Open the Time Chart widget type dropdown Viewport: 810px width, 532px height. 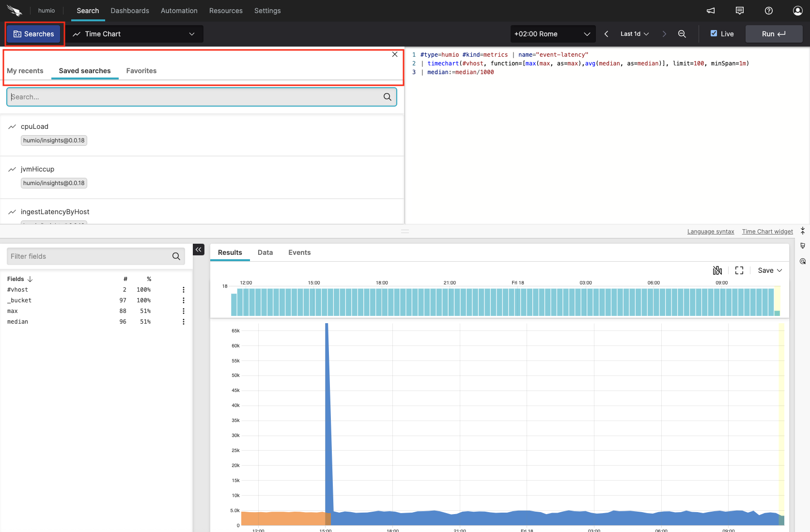click(135, 34)
